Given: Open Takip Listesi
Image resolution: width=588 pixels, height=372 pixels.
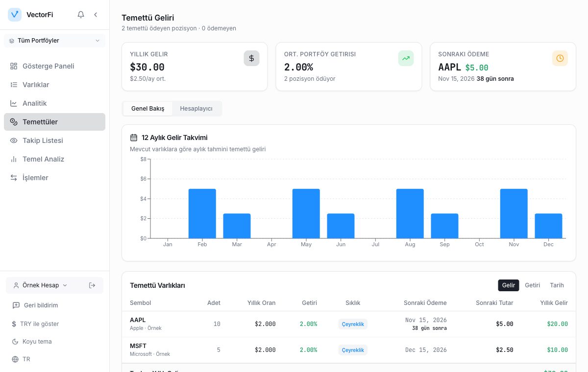Looking at the screenshot, I should coord(54,140).
